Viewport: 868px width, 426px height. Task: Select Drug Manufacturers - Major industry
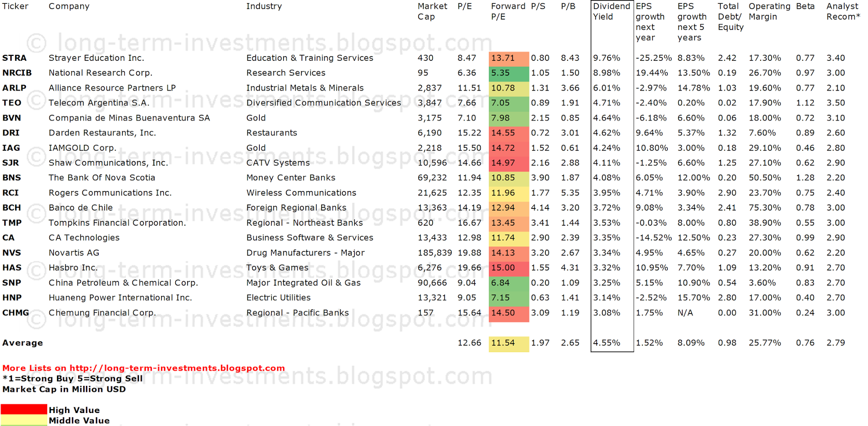coord(305,253)
